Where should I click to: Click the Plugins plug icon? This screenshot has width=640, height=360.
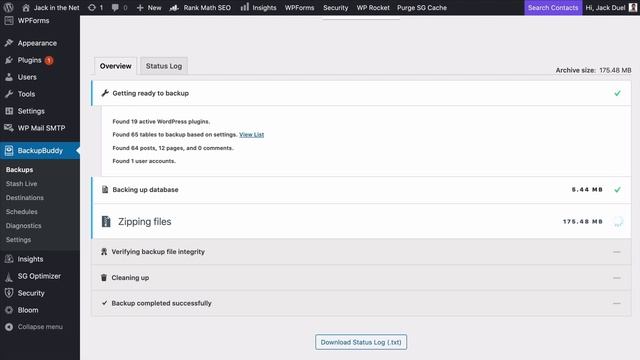[x=9, y=60]
